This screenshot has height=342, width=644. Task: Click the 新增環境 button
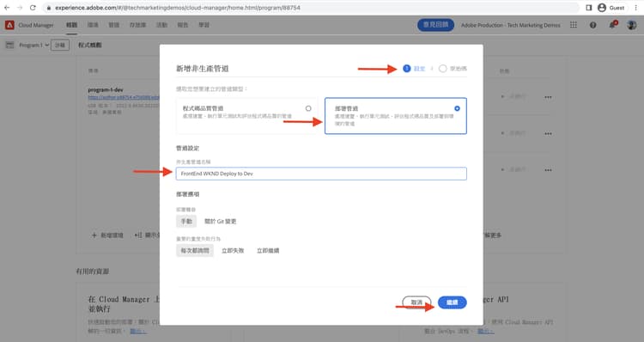107,235
